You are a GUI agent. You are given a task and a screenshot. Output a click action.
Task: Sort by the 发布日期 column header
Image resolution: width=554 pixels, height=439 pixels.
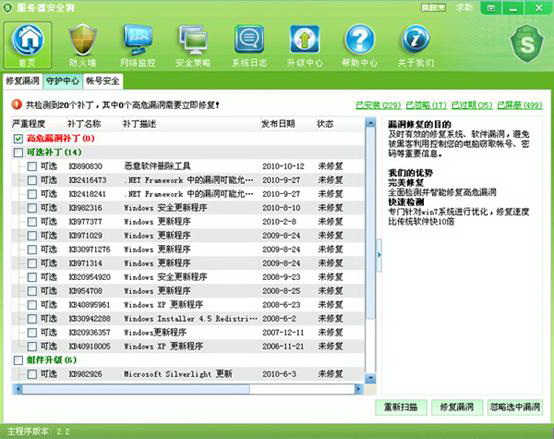click(278, 124)
